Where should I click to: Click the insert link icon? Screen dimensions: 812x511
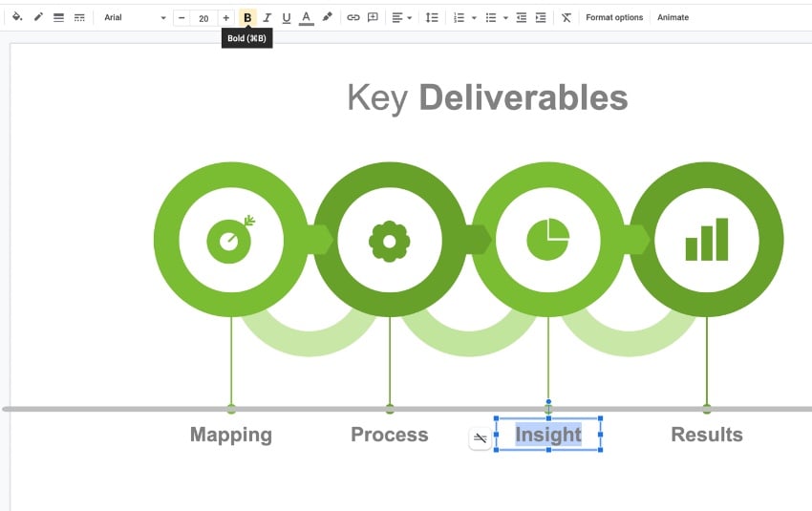pyautogui.click(x=353, y=17)
